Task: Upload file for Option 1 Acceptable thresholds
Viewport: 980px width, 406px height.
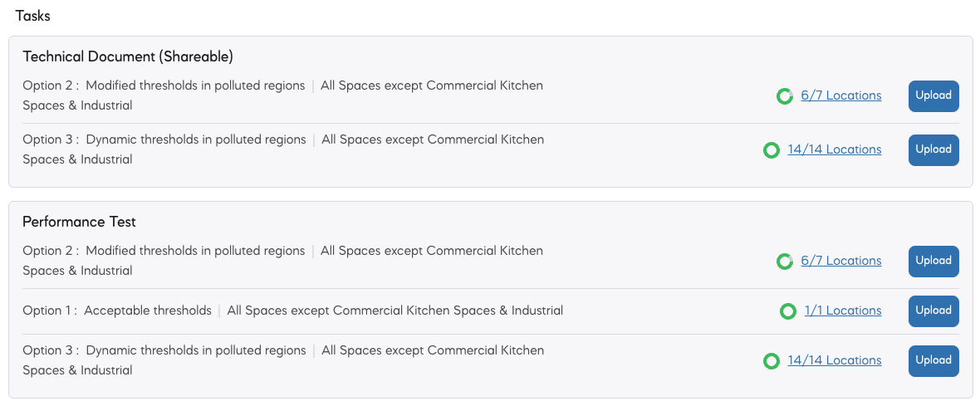Action: tap(933, 311)
